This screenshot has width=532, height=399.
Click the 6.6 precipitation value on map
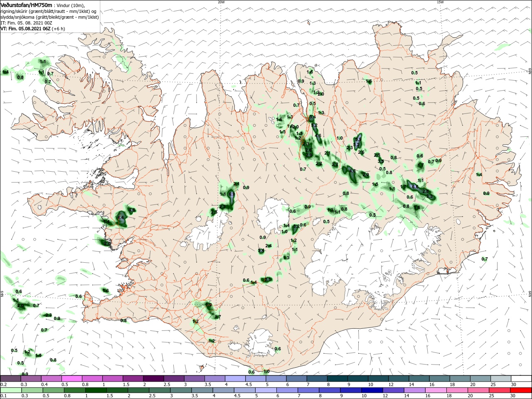[x=415, y=187]
